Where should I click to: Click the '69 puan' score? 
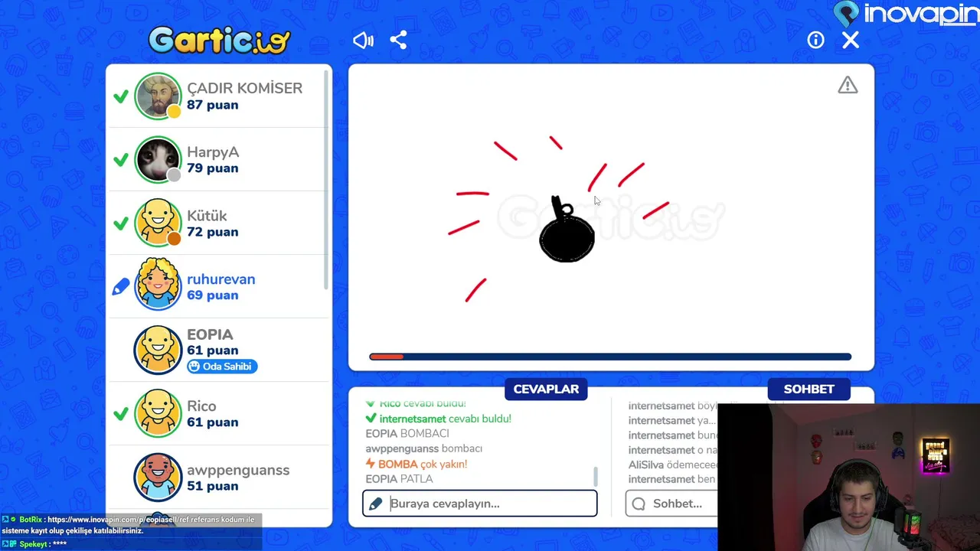point(212,295)
